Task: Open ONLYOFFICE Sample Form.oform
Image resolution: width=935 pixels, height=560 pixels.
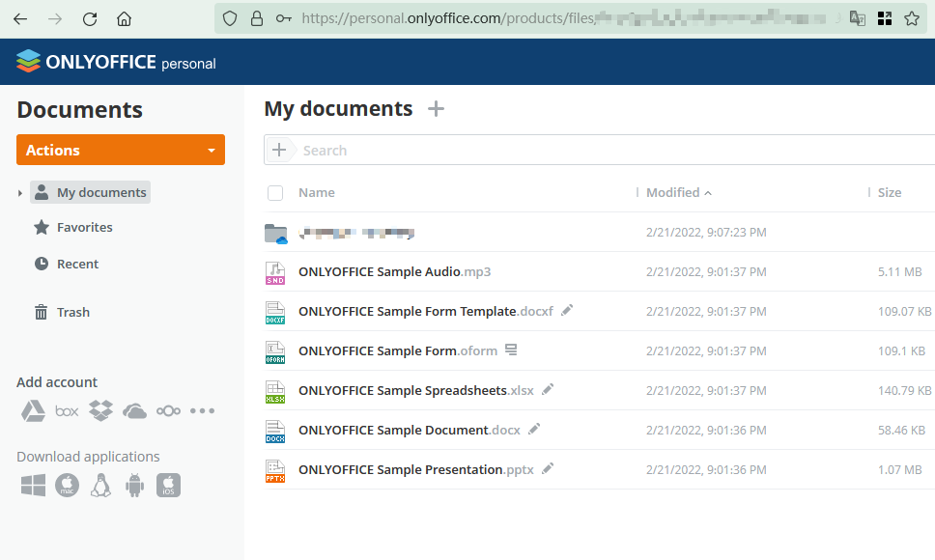Action: point(398,350)
